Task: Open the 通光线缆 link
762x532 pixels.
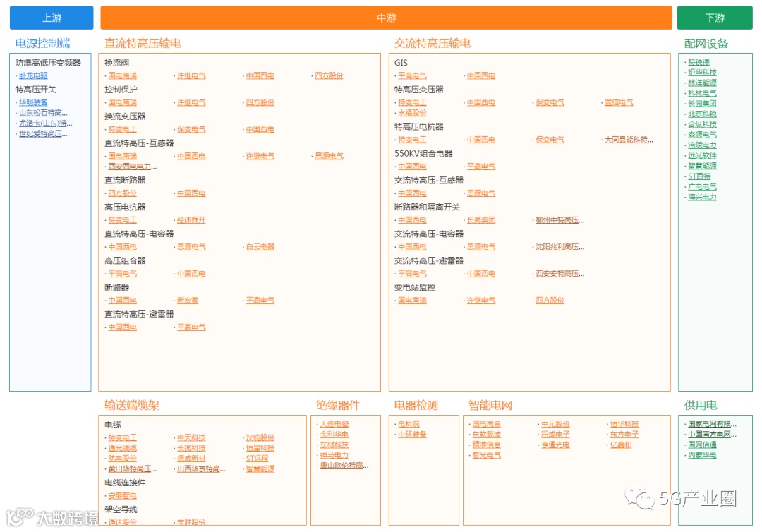Action: (x=123, y=448)
